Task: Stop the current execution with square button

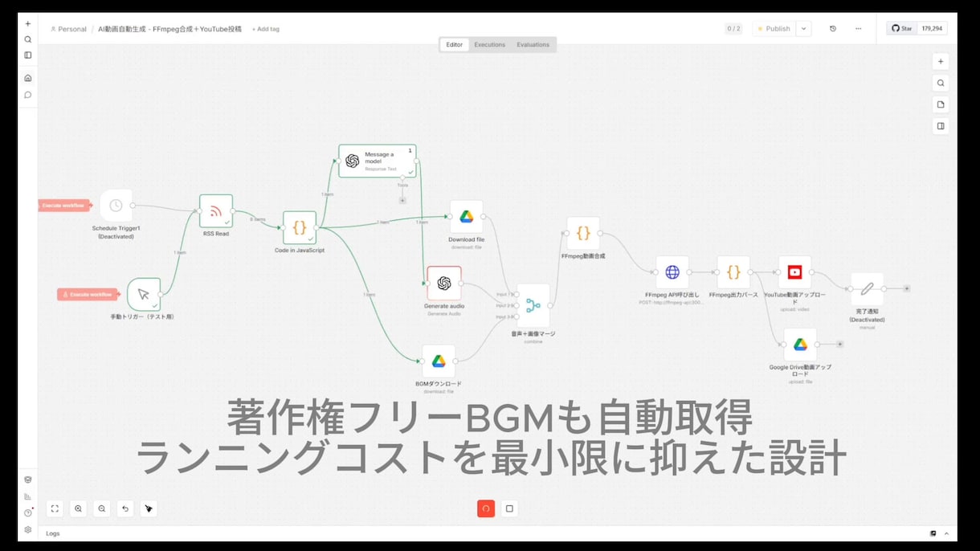Action: [509, 508]
